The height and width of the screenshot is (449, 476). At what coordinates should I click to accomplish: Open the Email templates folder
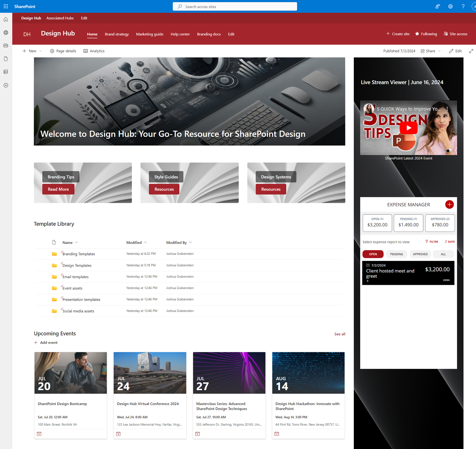(75, 277)
